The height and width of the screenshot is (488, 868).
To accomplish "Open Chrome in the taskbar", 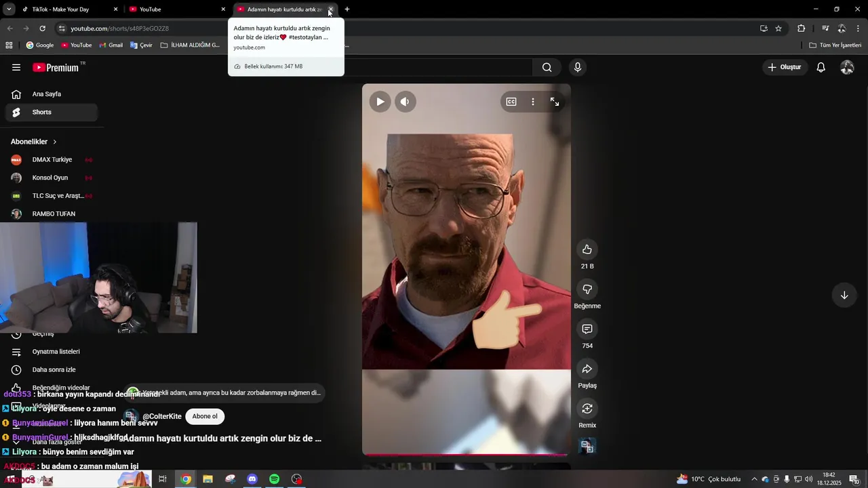I will 186,479.
